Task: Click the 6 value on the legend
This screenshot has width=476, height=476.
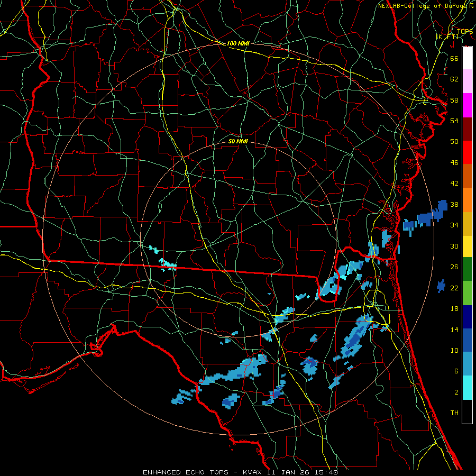Action: pyautogui.click(x=456, y=371)
